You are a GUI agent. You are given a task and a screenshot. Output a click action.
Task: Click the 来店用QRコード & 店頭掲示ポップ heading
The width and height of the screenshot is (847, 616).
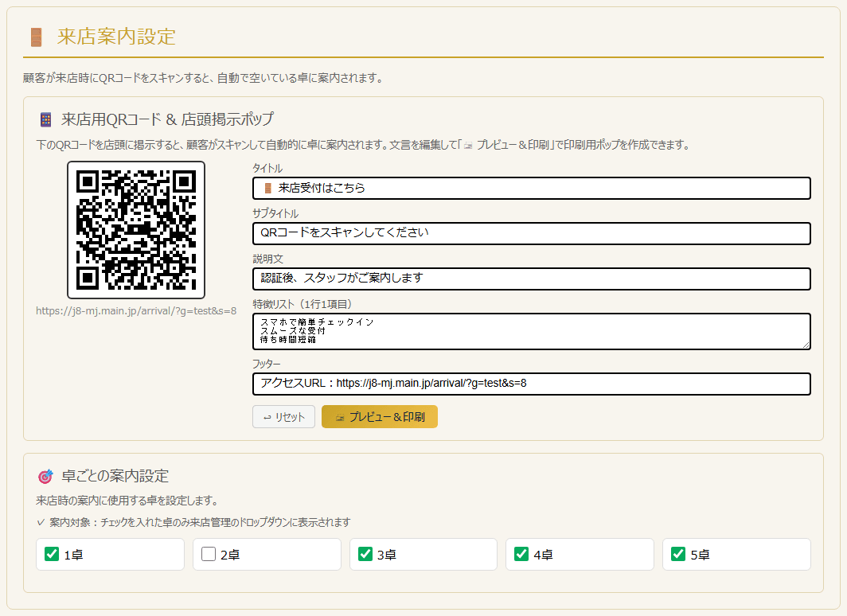(167, 119)
